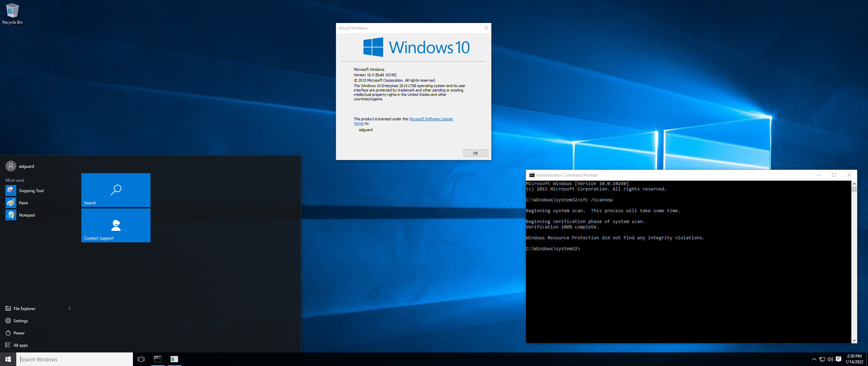Click the 'did not find any integrity violations' line
The image size is (868, 366).
tap(615, 238)
